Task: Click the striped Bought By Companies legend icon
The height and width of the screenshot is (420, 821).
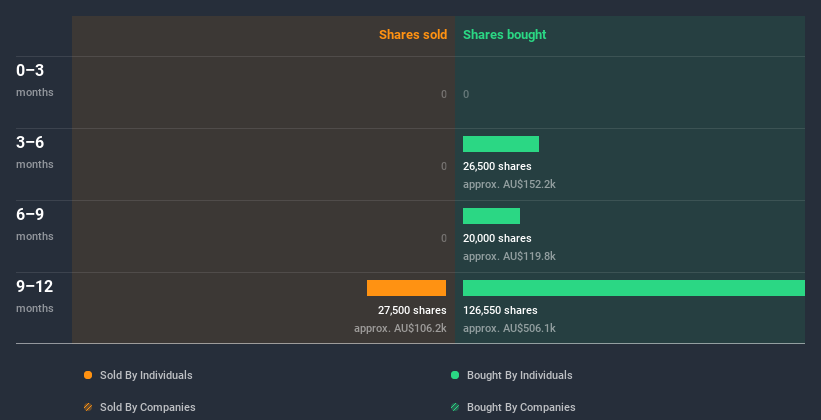Action: click(x=455, y=407)
